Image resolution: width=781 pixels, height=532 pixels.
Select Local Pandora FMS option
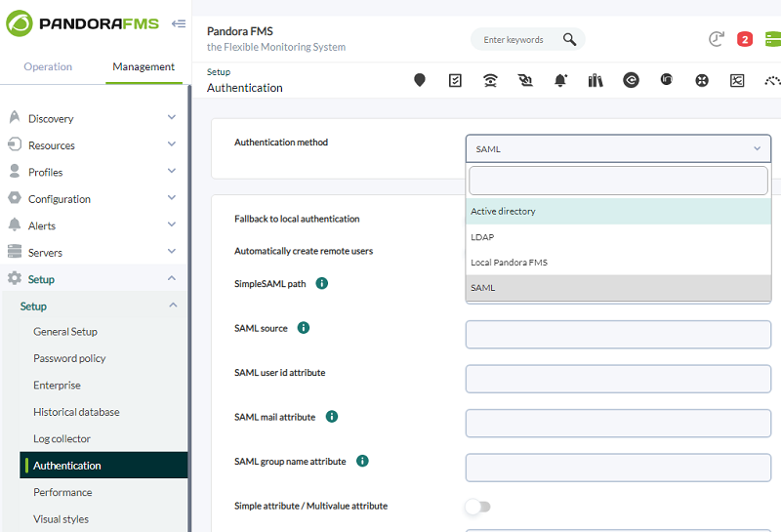(x=618, y=263)
